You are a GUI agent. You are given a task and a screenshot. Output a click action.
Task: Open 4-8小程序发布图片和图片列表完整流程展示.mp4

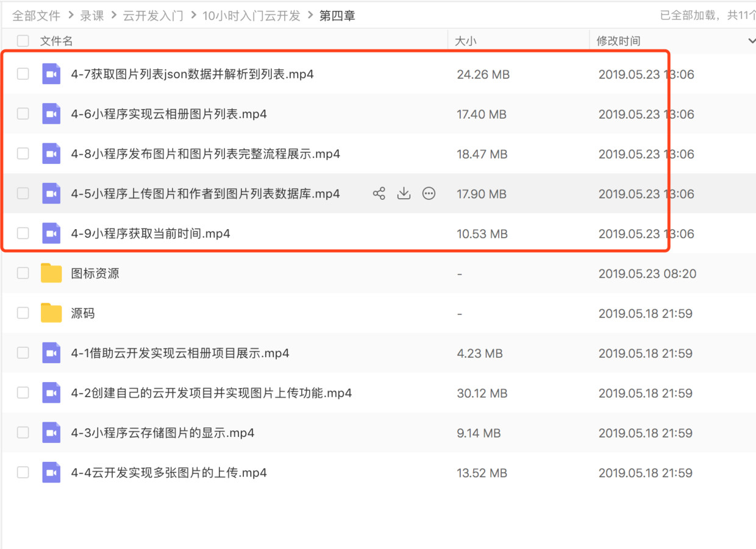click(x=205, y=154)
